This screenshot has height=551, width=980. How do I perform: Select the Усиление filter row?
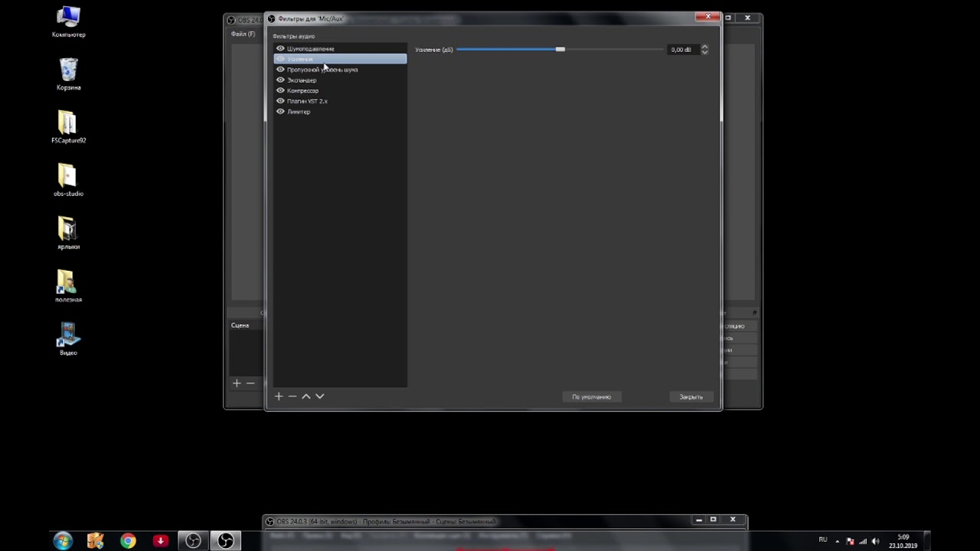[341, 59]
